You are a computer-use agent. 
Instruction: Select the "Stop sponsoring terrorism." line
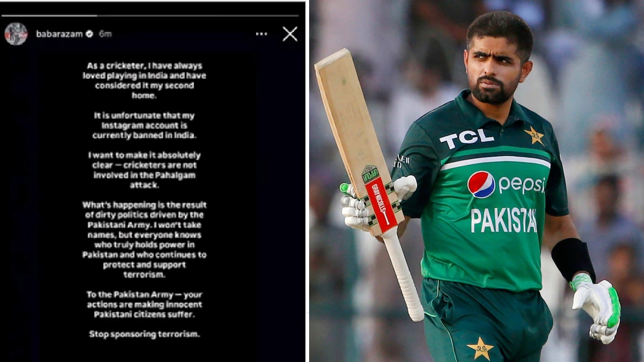click(144, 334)
